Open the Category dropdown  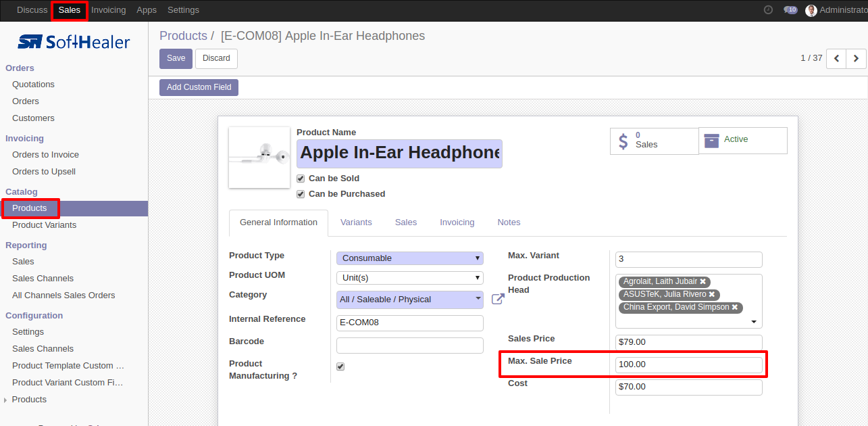pos(410,300)
